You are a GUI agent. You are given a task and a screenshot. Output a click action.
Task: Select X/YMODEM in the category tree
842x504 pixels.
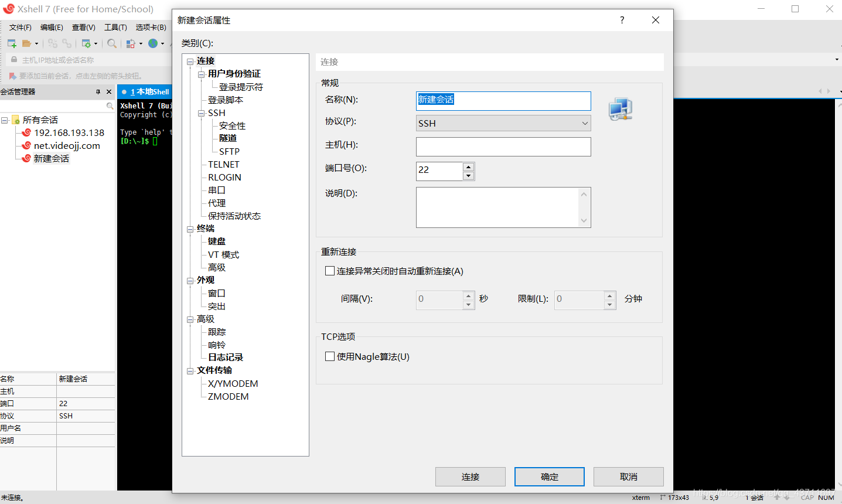point(233,383)
